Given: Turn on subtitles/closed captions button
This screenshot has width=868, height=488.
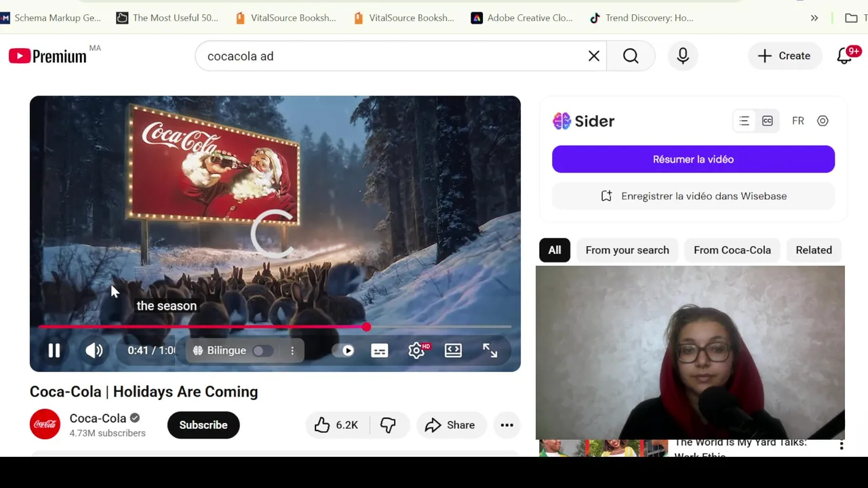Looking at the screenshot, I should pos(380,350).
